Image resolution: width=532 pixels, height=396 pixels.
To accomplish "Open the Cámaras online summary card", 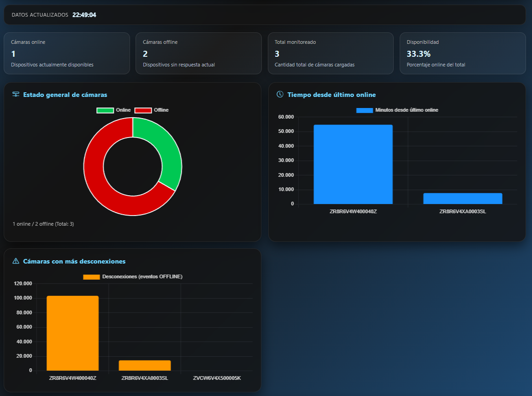I will 67,53.
